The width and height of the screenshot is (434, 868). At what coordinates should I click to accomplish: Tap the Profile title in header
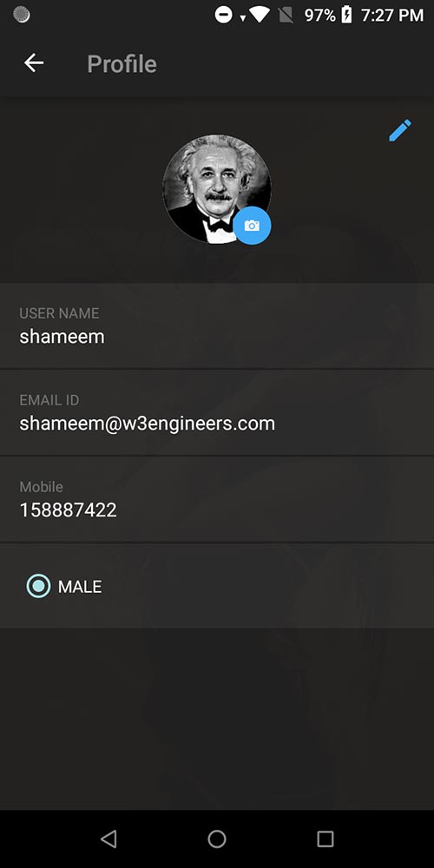tap(122, 63)
